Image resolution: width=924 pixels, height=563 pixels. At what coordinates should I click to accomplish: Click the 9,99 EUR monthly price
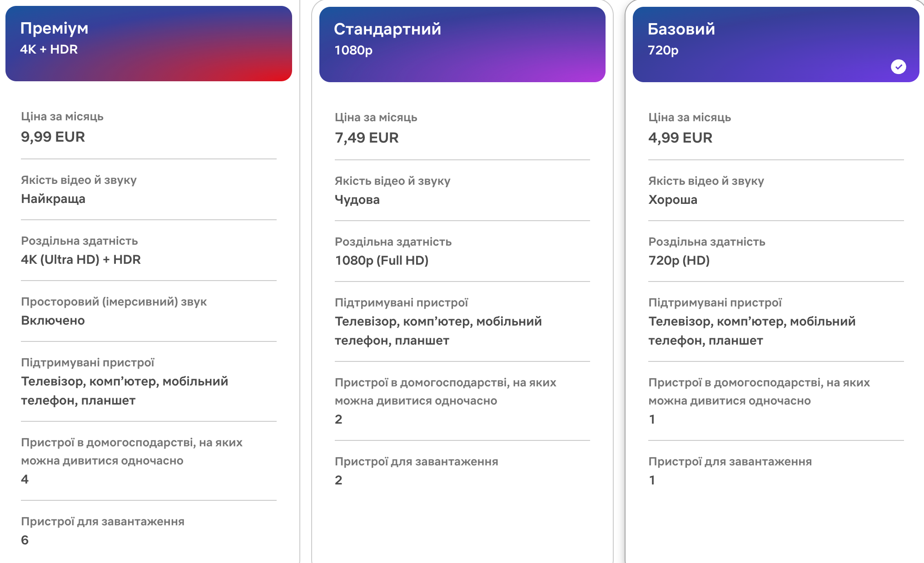click(x=53, y=137)
